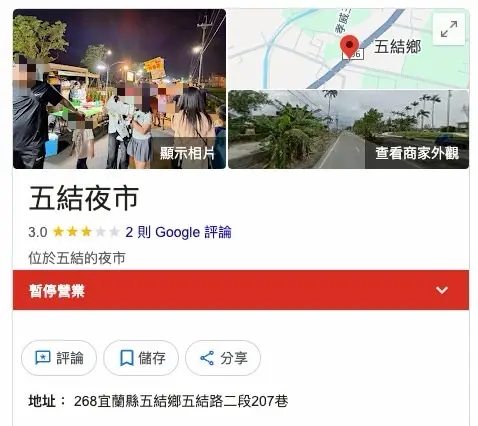This screenshot has height=426, width=478.
Task: Select the 五結夜市 title text
Action: pyautogui.click(x=84, y=199)
